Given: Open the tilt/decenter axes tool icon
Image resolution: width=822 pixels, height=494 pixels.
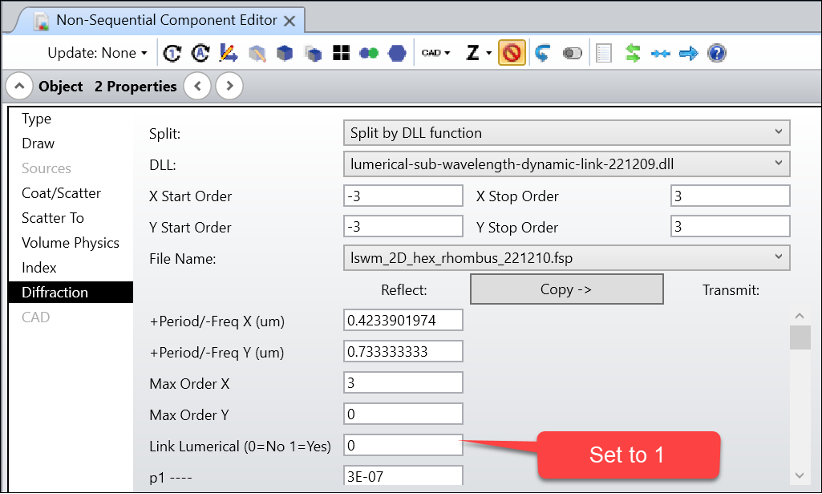Looking at the screenshot, I should 228,53.
